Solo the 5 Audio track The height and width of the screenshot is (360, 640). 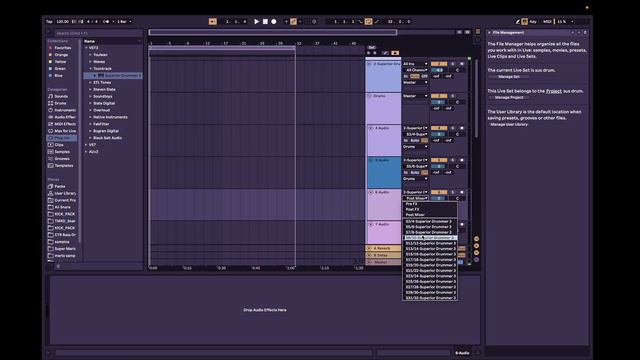pos(453,160)
